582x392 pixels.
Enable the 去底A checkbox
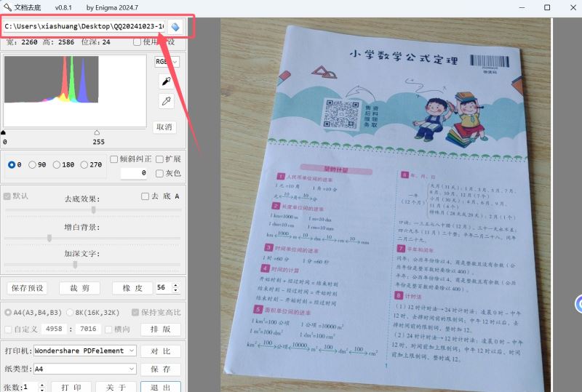[x=145, y=196]
